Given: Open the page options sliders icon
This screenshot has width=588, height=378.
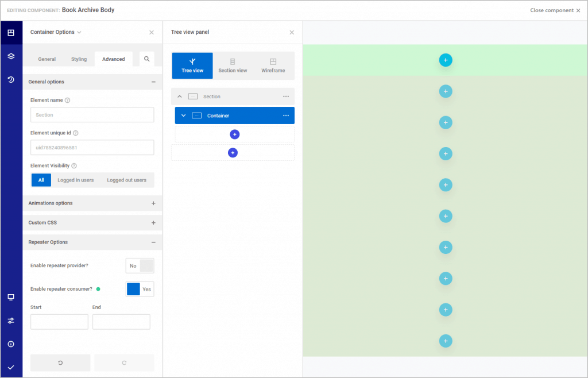Looking at the screenshot, I should [11, 321].
